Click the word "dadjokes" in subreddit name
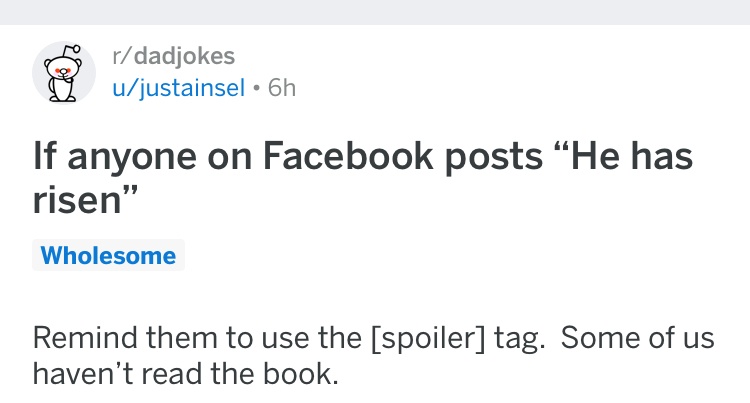 [x=185, y=57]
